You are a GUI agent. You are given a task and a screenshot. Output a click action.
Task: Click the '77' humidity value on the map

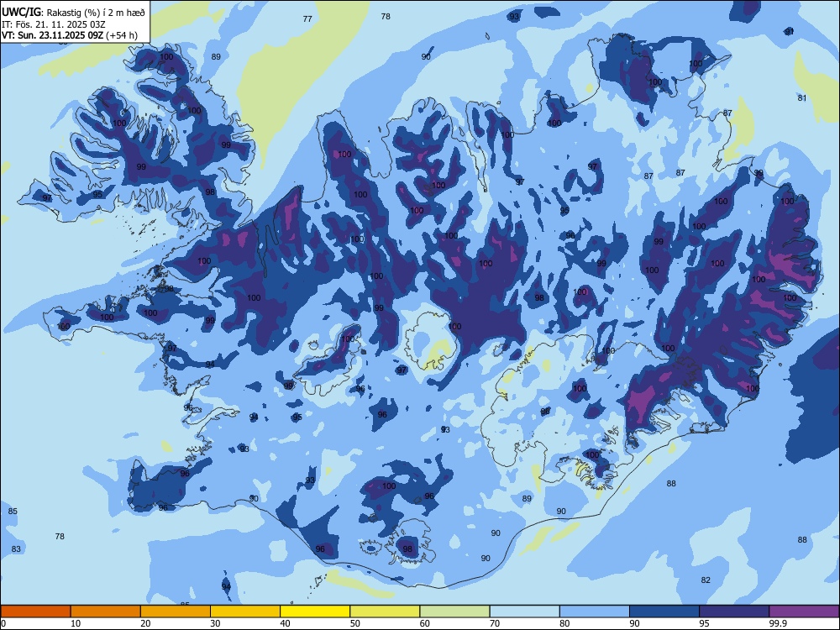click(x=307, y=18)
